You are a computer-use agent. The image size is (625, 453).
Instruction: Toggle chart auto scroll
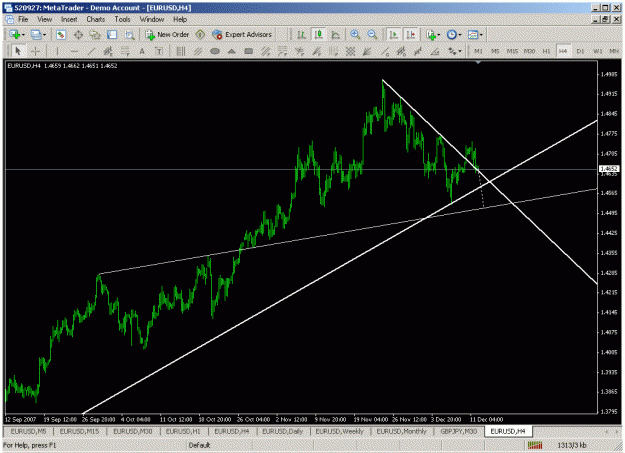click(393, 35)
